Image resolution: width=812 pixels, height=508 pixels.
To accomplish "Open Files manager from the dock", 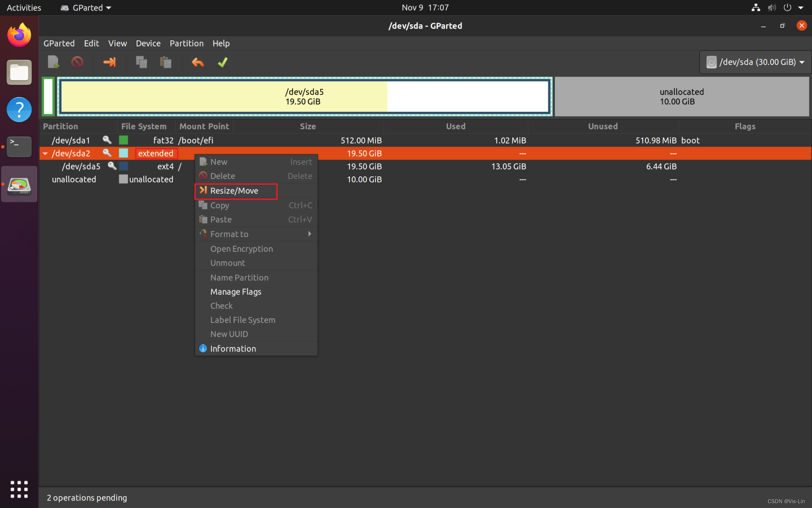I will [x=19, y=72].
